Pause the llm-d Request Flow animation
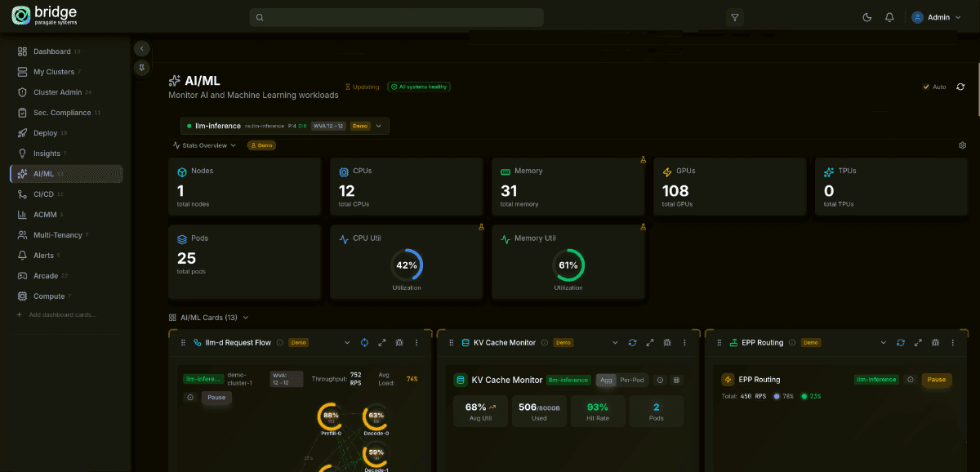The width and height of the screenshot is (980, 472). pos(216,398)
